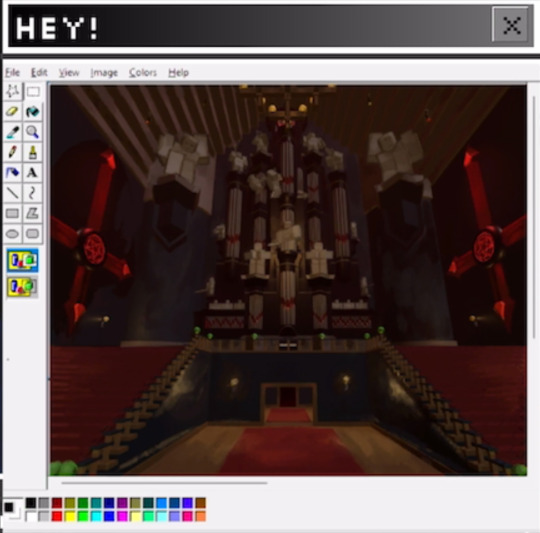Screen dimensions: 540x533
Task: Activate the Pick Color eyedropper tool
Action: (13, 132)
